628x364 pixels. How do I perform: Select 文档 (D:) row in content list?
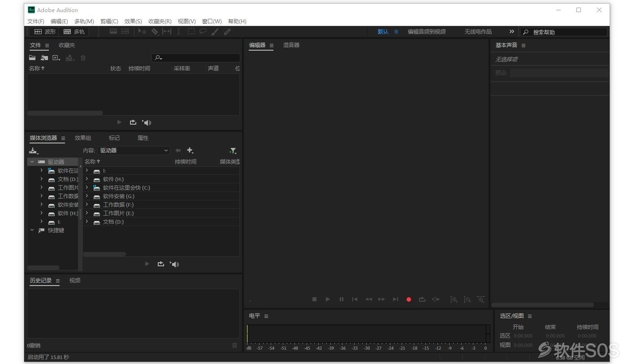[x=161, y=222]
